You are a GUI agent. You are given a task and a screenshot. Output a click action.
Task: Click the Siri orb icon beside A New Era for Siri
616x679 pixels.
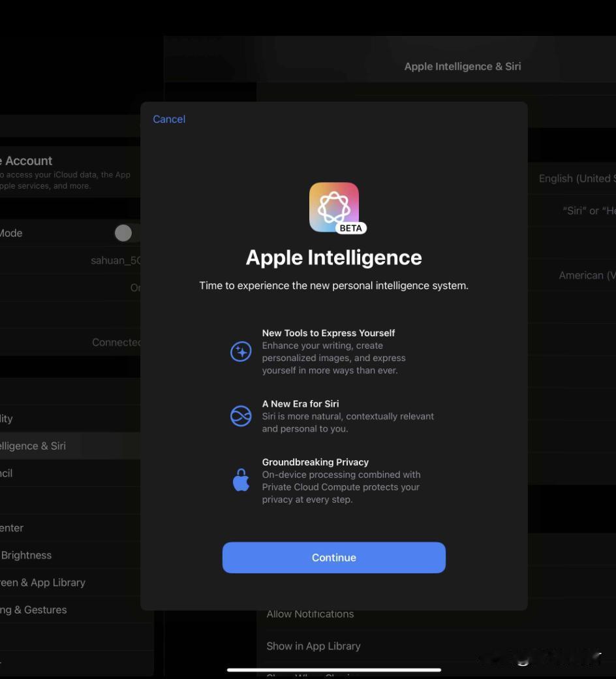click(241, 416)
